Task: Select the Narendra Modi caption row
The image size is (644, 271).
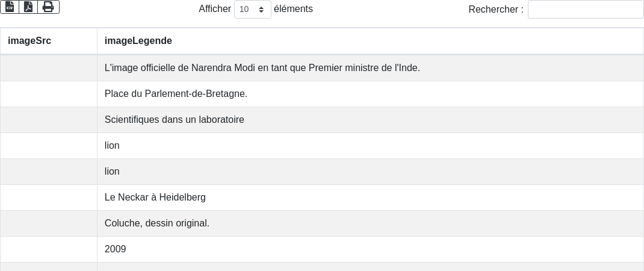Action: (322, 68)
